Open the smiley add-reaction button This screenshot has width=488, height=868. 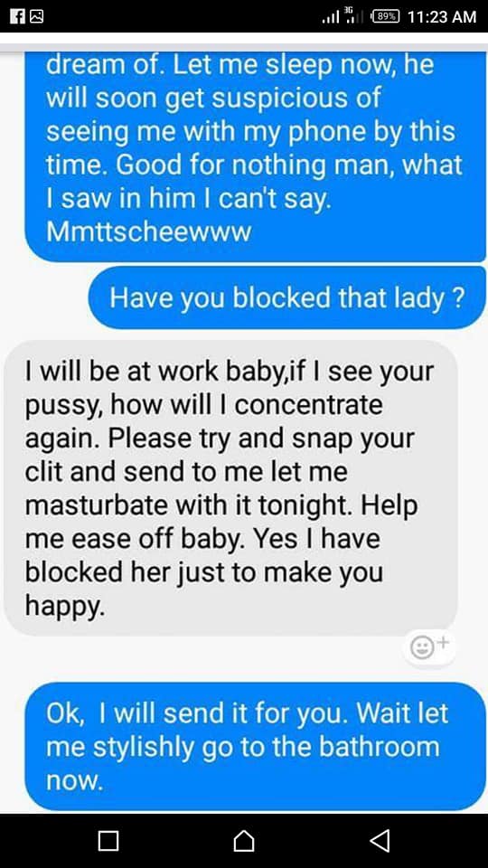point(429,647)
